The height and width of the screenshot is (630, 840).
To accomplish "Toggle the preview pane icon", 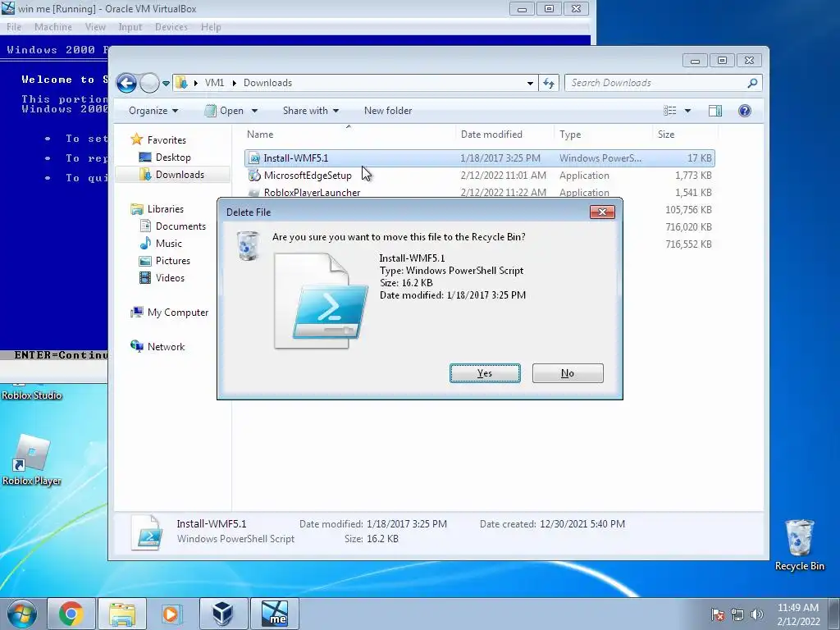I will (x=715, y=111).
